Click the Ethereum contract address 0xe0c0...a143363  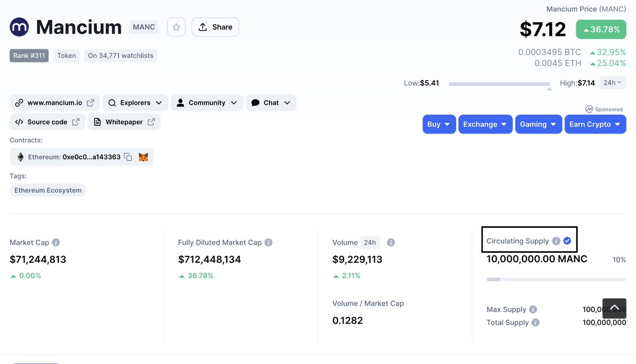[x=91, y=157]
